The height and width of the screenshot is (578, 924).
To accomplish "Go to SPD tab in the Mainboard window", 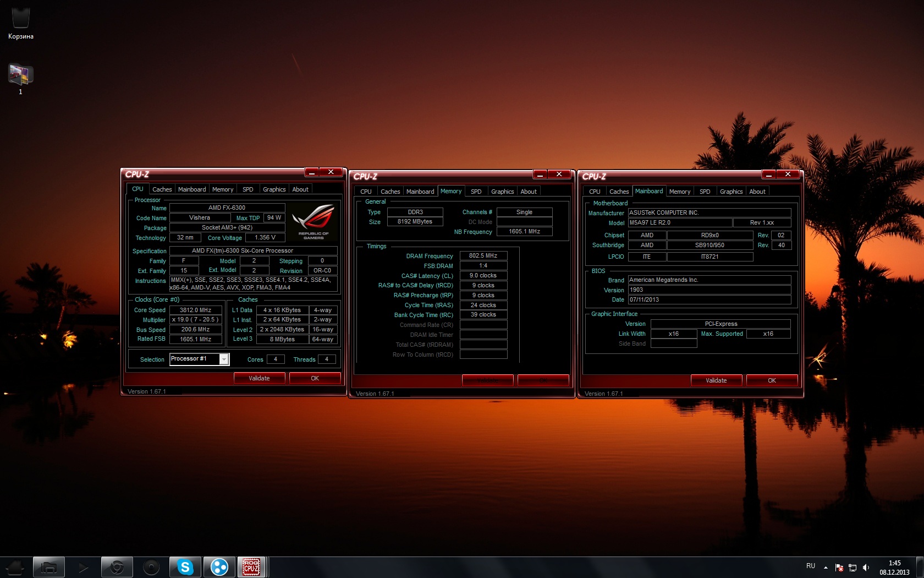I will coord(705,192).
